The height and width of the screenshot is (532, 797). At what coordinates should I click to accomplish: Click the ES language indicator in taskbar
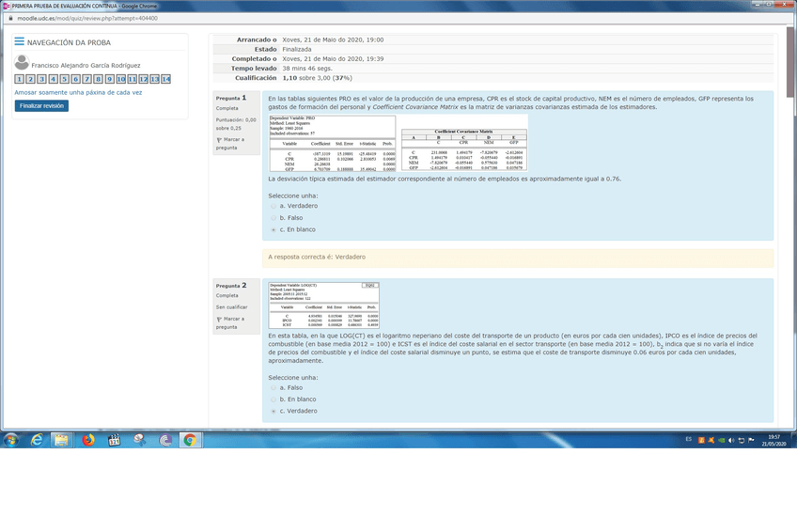point(688,439)
